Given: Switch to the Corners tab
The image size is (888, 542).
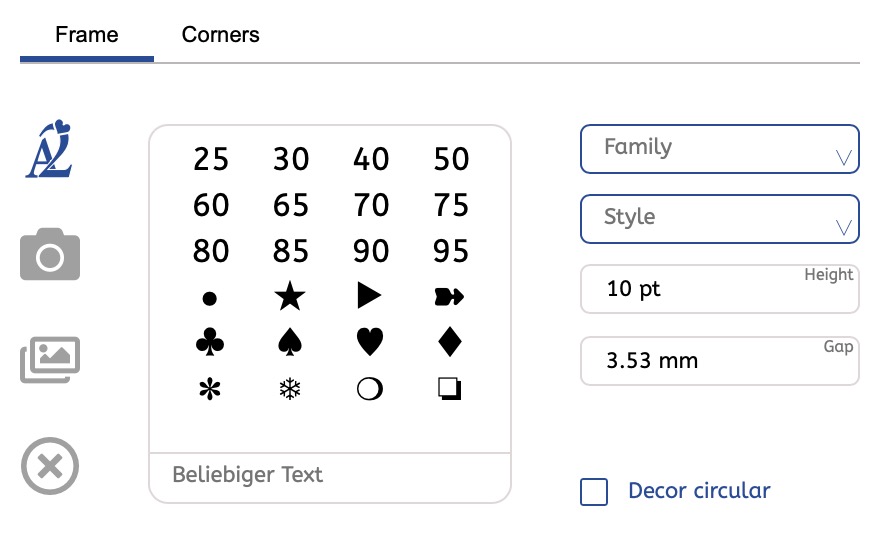Looking at the screenshot, I should (220, 35).
